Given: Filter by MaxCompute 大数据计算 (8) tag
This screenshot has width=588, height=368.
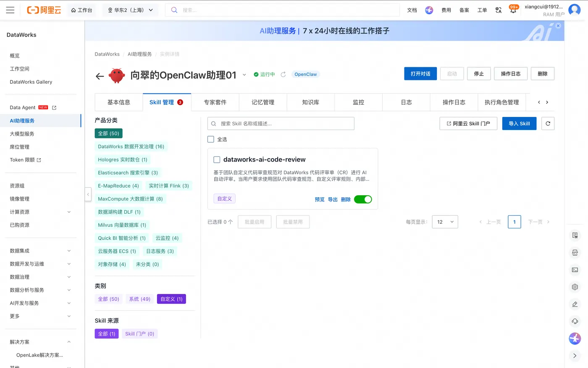Looking at the screenshot, I should click(130, 199).
